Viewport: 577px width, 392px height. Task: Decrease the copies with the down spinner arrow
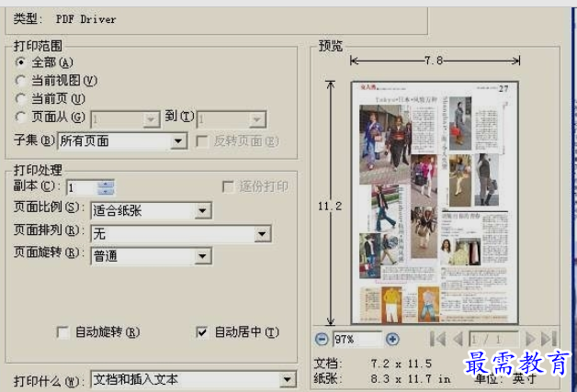[x=106, y=191]
